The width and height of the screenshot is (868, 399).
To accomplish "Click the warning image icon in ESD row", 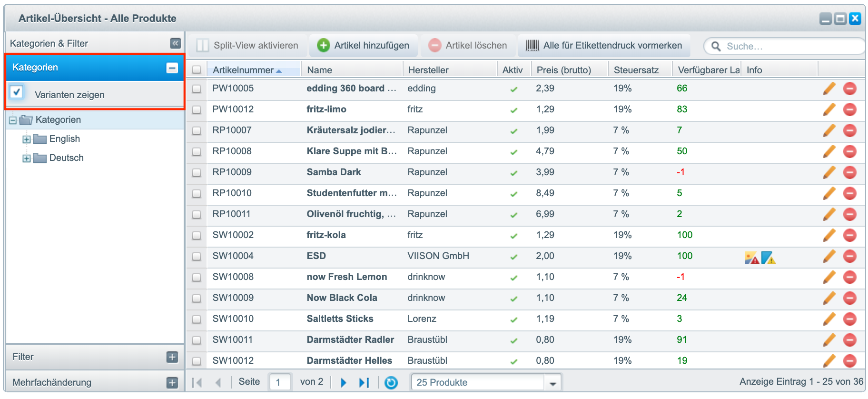I will click(x=751, y=258).
